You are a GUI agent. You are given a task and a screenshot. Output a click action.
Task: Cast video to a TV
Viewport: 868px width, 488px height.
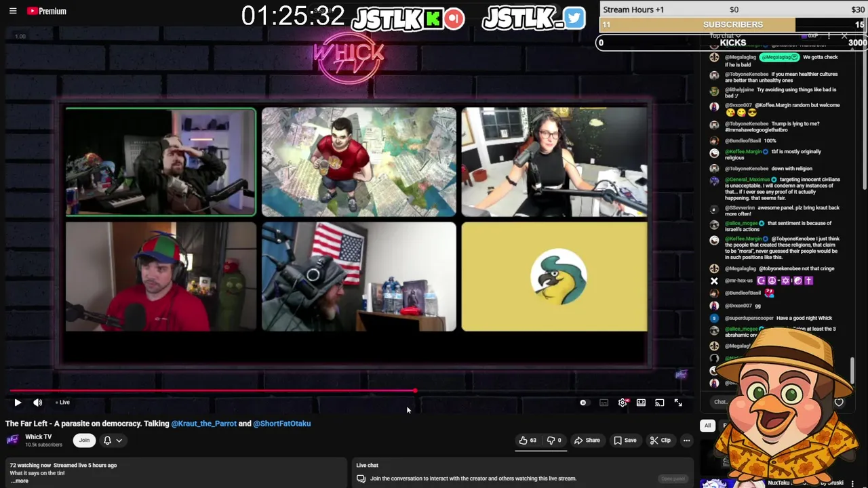point(659,403)
